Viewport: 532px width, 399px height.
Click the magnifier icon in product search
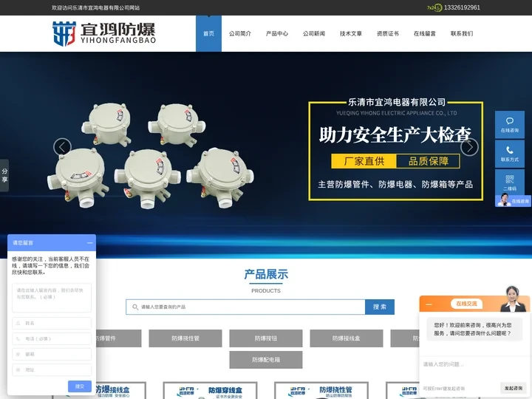coord(135,307)
